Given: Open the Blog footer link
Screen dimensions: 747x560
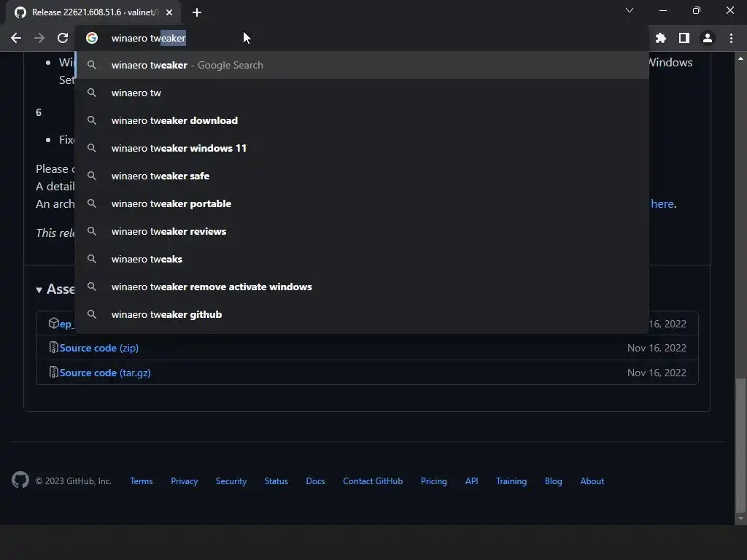Looking at the screenshot, I should [554, 481].
